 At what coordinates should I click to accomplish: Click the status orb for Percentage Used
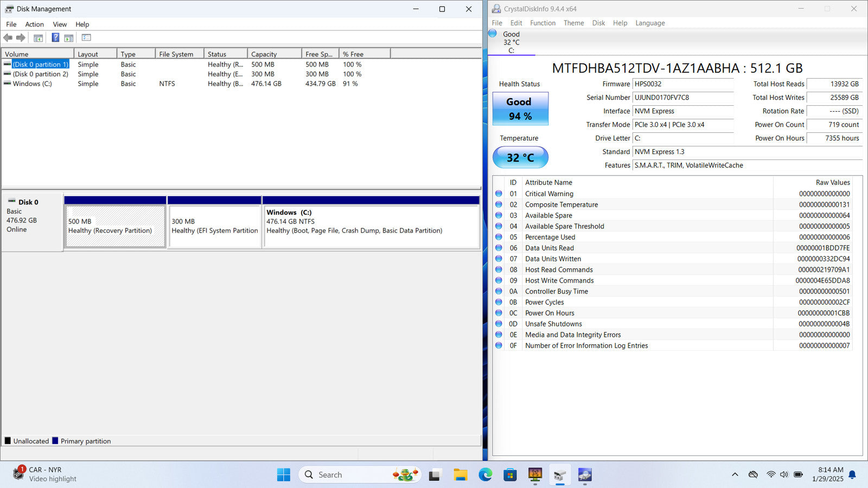[x=499, y=237]
